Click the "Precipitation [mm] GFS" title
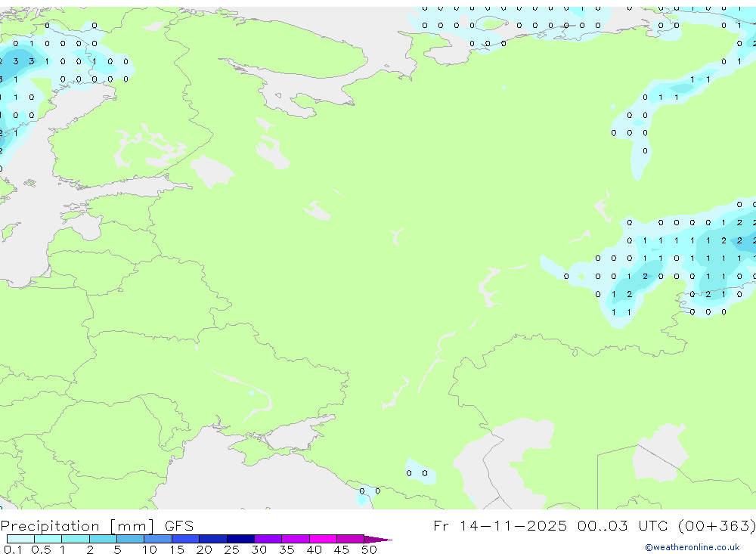756x554 pixels. [97, 526]
